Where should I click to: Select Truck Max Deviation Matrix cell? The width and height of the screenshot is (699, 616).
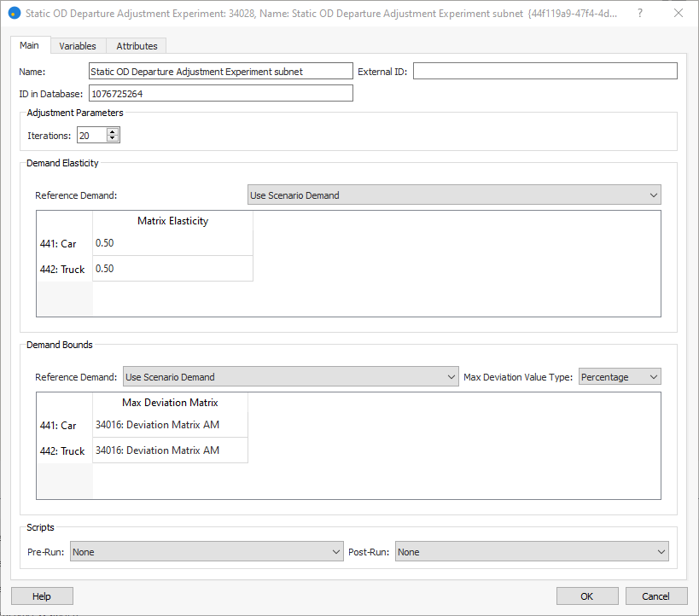click(170, 450)
